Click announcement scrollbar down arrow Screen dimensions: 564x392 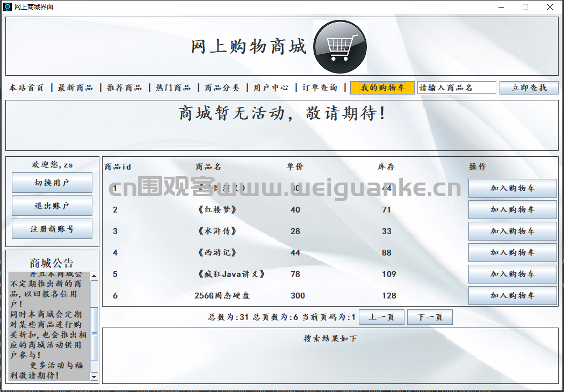(94, 377)
